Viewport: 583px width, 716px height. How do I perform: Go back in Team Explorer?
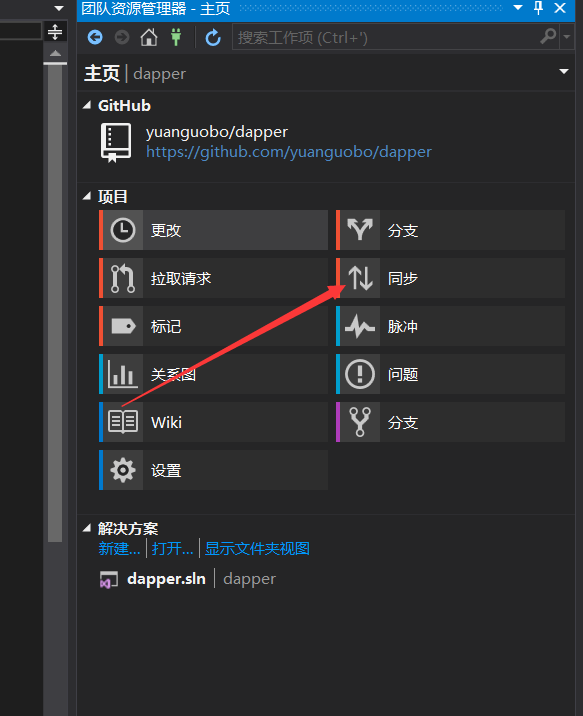(95, 37)
